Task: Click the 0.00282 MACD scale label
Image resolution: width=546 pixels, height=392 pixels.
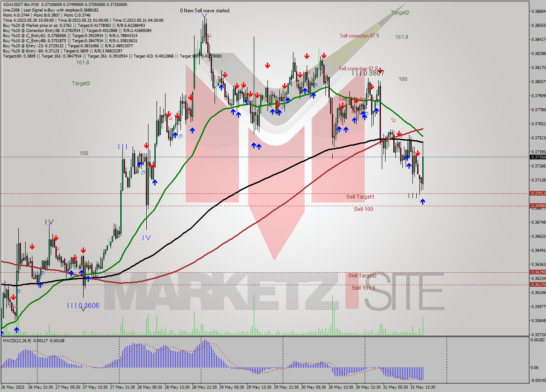Action: (x=538, y=340)
